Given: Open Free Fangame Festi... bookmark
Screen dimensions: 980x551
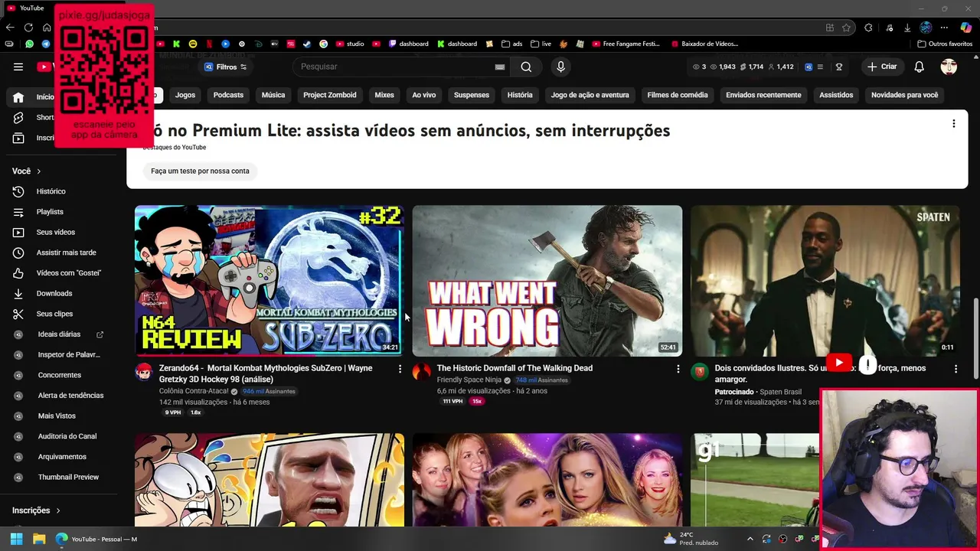Looking at the screenshot, I should (x=625, y=44).
